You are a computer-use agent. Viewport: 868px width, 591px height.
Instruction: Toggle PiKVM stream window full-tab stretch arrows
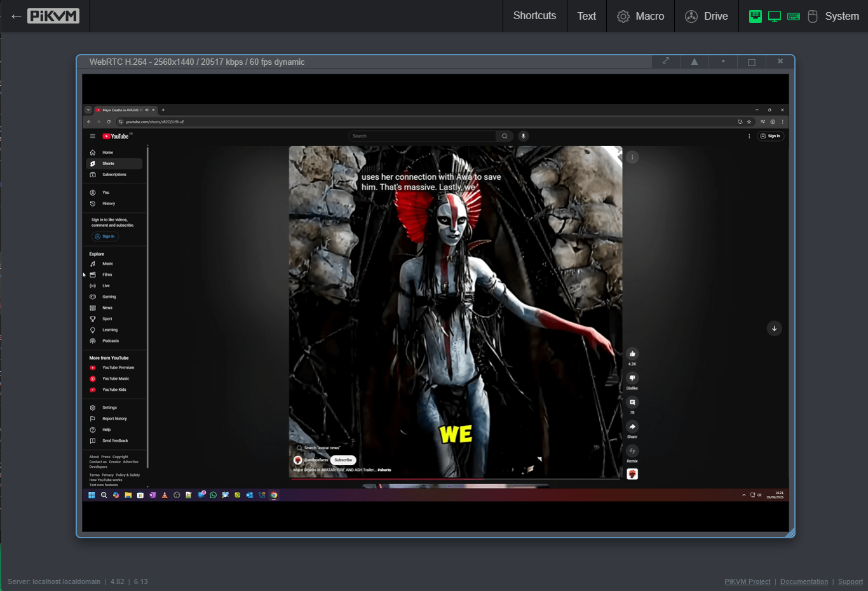(x=666, y=62)
